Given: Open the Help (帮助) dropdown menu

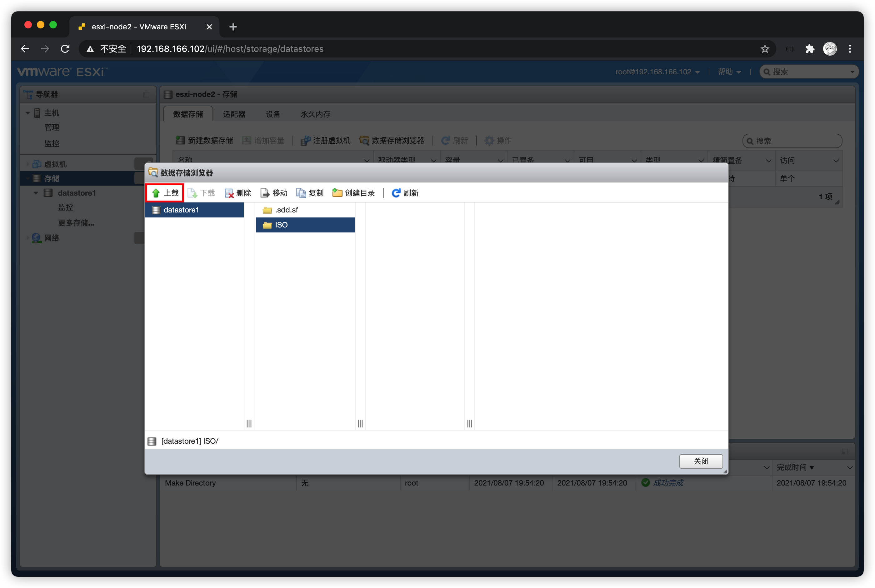Looking at the screenshot, I should tap(729, 72).
